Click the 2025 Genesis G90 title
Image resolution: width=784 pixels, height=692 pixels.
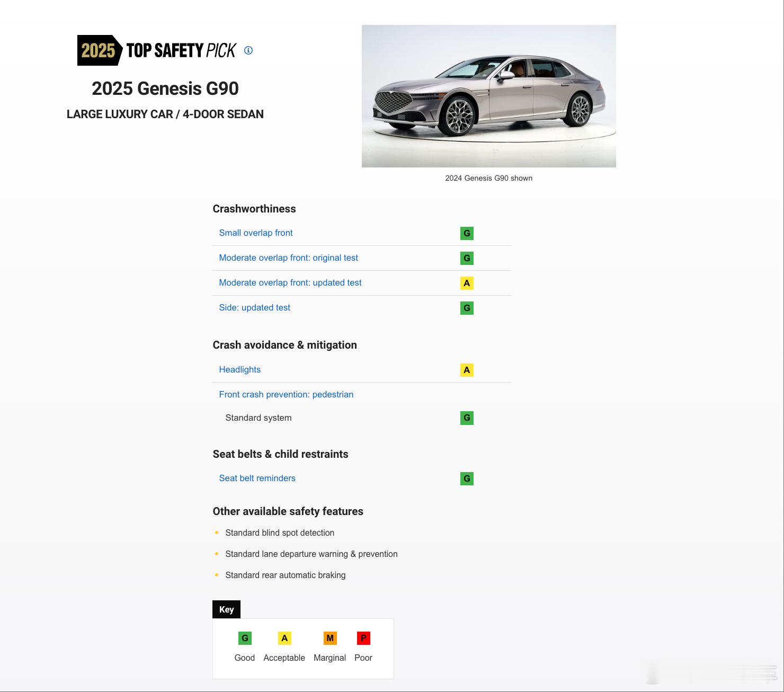tap(165, 88)
